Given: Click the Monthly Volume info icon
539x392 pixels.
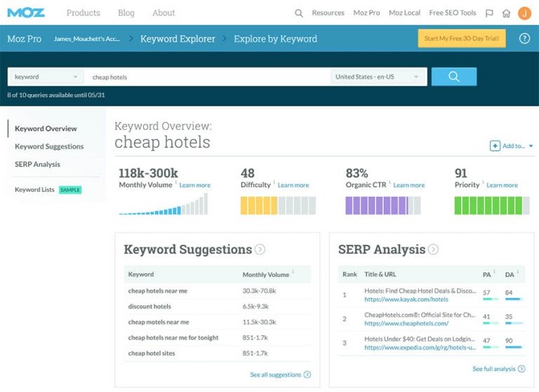Looking at the screenshot, I should 176,182.
